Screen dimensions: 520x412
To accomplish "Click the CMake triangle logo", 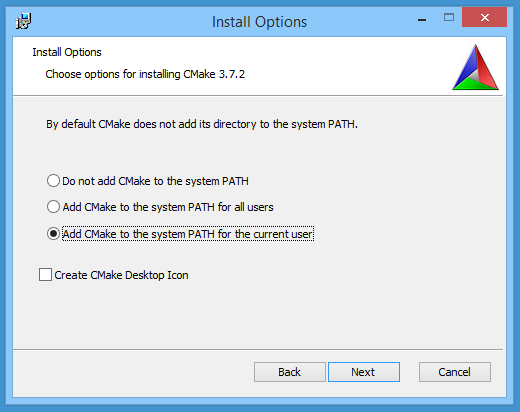I will (x=475, y=67).
